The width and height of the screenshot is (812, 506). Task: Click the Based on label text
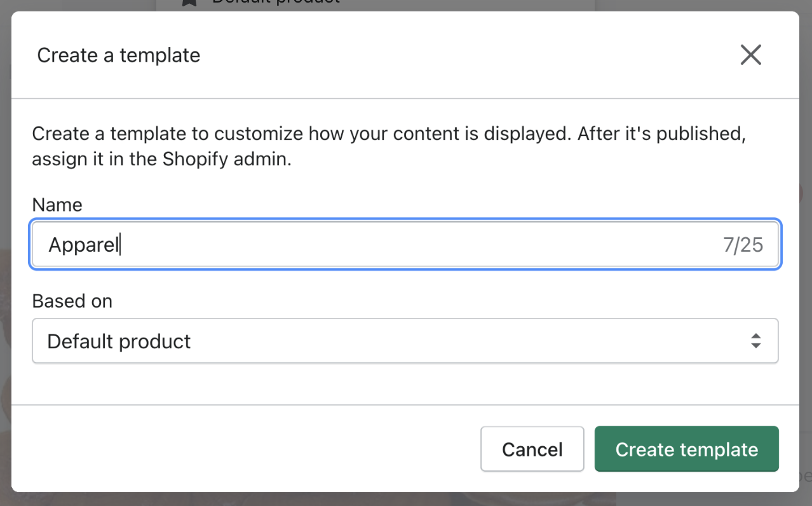72,301
